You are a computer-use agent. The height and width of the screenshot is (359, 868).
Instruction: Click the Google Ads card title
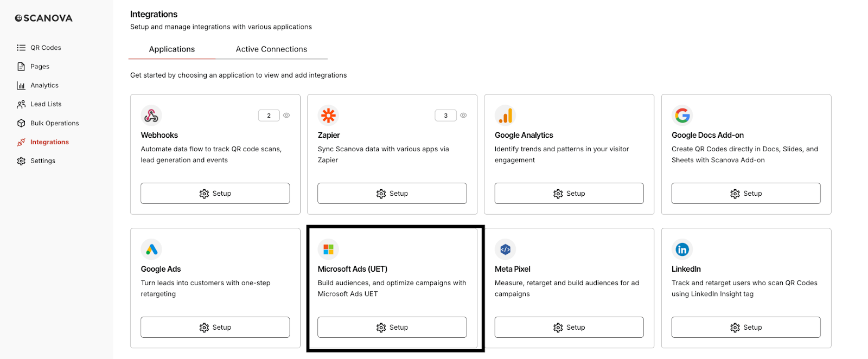click(x=161, y=269)
